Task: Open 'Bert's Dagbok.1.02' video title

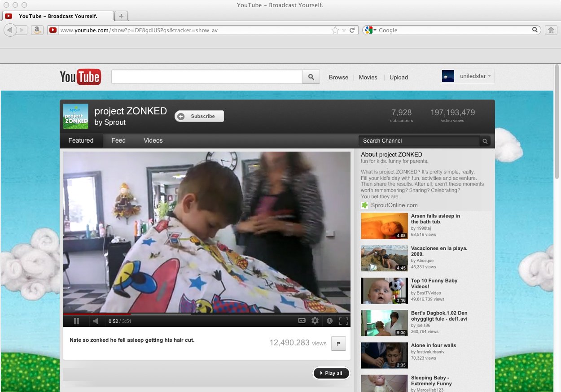Action: 439,316
